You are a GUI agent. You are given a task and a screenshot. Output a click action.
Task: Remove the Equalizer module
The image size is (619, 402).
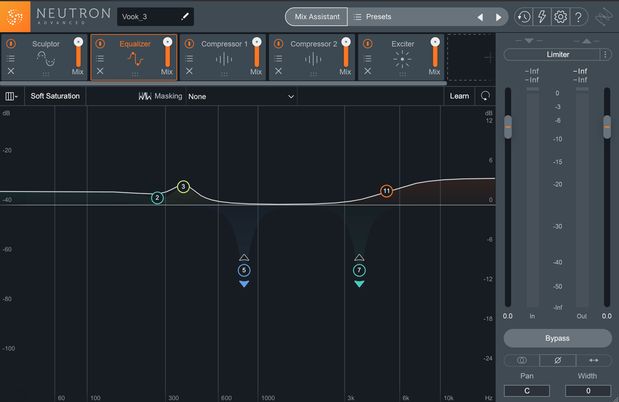coord(100,71)
